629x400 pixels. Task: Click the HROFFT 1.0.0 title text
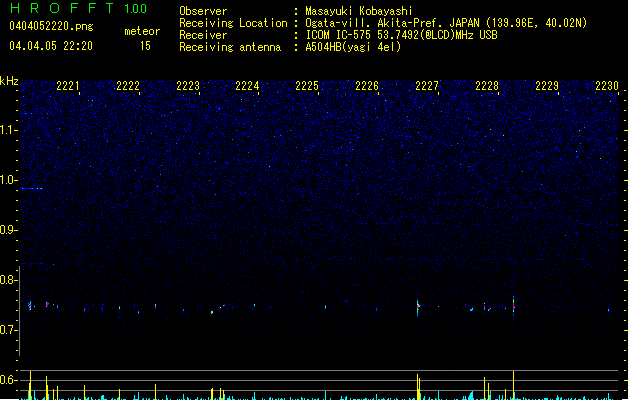(x=79, y=8)
